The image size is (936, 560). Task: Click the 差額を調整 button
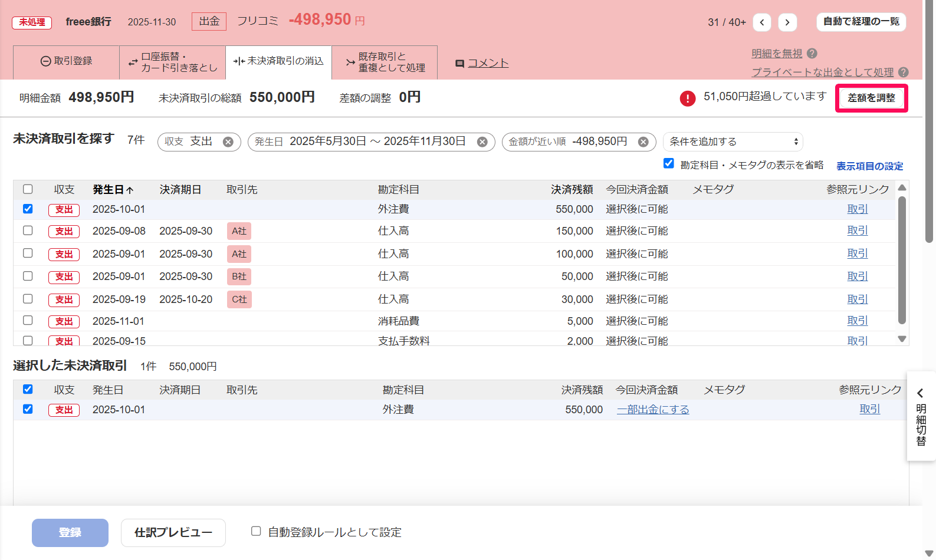tap(871, 98)
